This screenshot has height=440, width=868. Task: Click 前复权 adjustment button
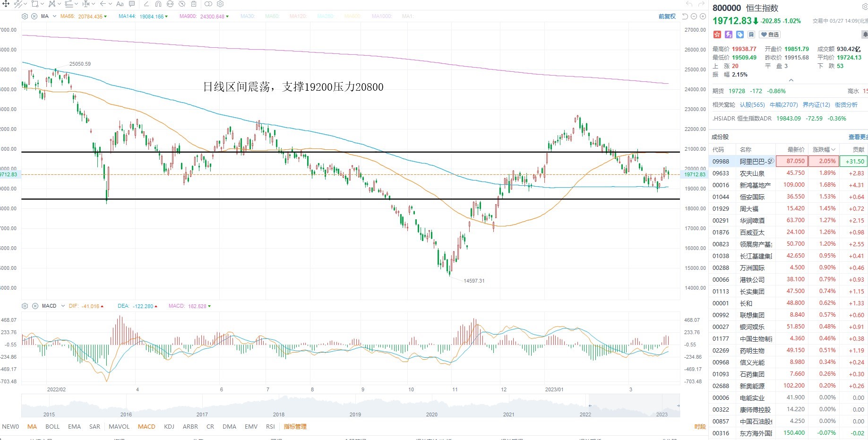click(667, 17)
